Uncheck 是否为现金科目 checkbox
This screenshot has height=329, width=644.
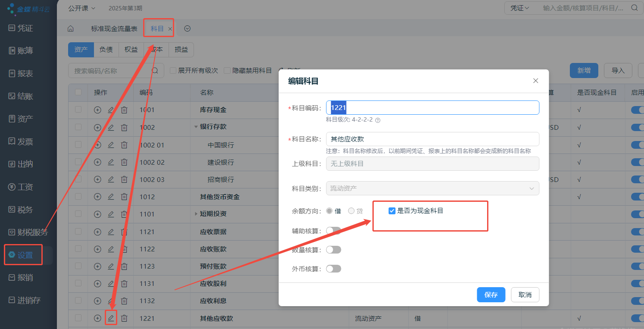tap(392, 211)
